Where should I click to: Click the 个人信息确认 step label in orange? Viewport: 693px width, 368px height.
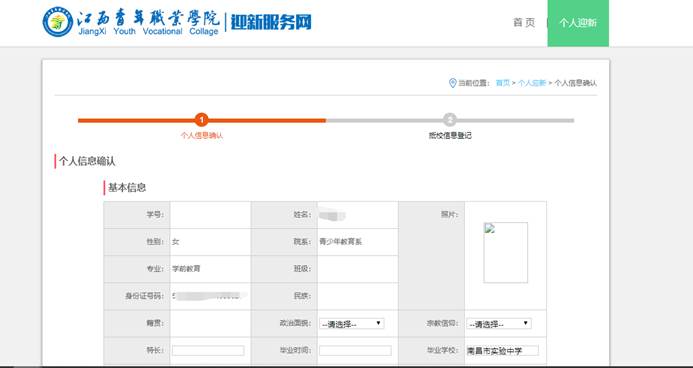[x=202, y=136]
